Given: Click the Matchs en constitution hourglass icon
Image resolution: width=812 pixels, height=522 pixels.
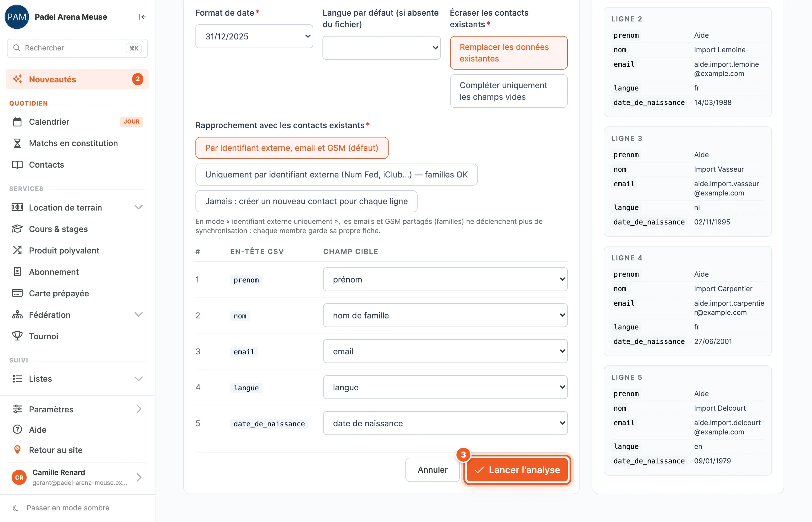Looking at the screenshot, I should click(17, 143).
